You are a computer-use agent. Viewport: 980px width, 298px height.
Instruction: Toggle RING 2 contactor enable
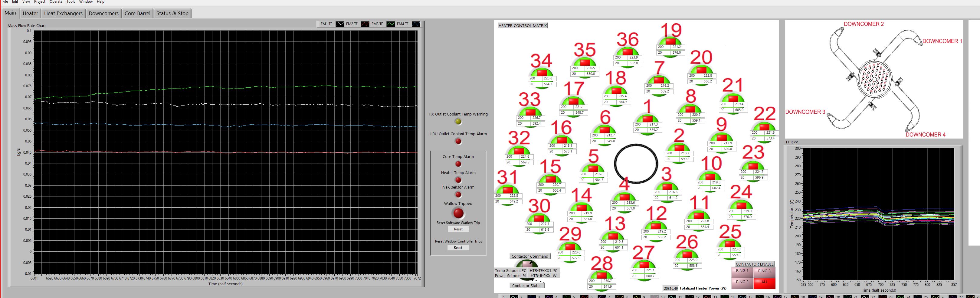742,282
